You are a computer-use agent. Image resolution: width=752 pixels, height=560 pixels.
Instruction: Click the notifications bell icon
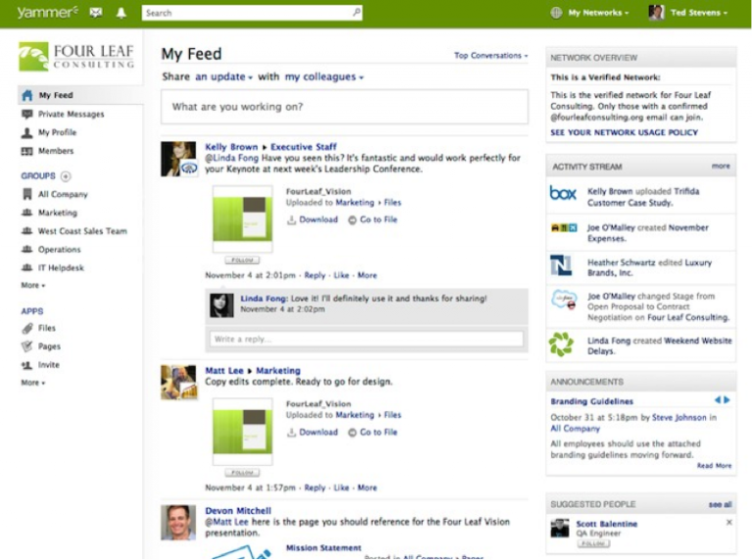(x=121, y=13)
